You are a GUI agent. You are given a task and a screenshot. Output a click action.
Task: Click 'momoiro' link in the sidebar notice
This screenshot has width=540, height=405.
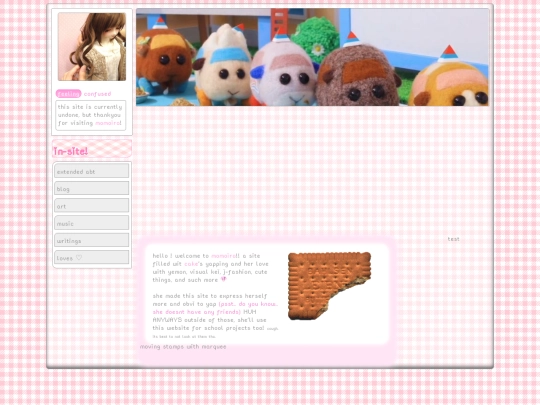tap(107, 123)
